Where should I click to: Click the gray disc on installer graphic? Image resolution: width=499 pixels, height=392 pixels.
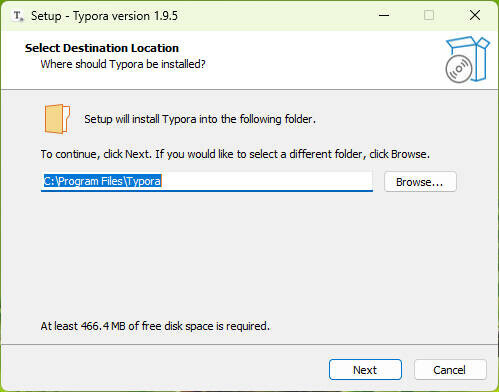pos(459,69)
